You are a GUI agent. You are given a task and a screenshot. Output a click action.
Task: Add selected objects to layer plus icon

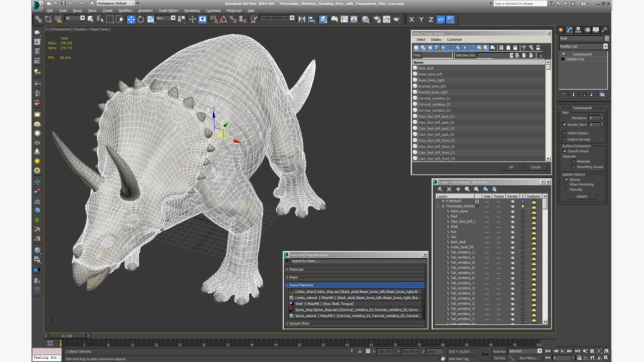click(458, 189)
